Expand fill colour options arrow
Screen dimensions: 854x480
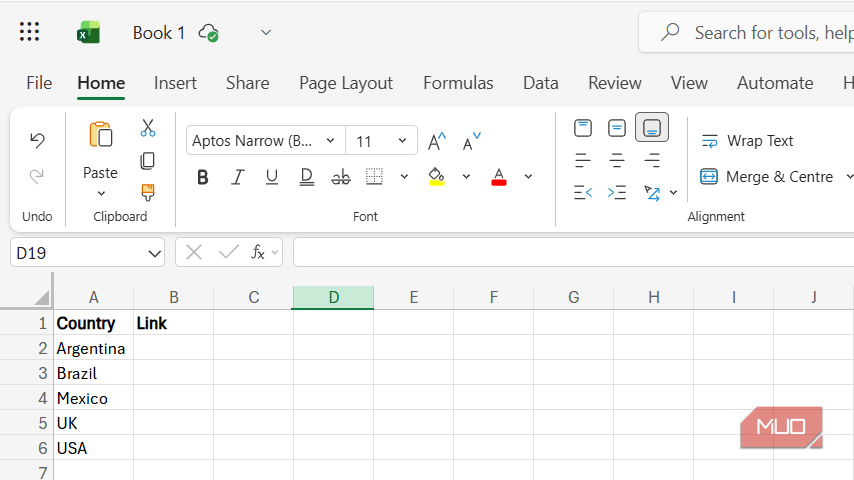[x=466, y=177]
